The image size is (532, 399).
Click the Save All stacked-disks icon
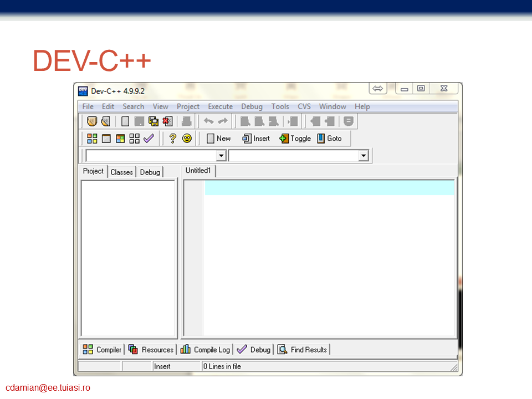click(x=154, y=121)
